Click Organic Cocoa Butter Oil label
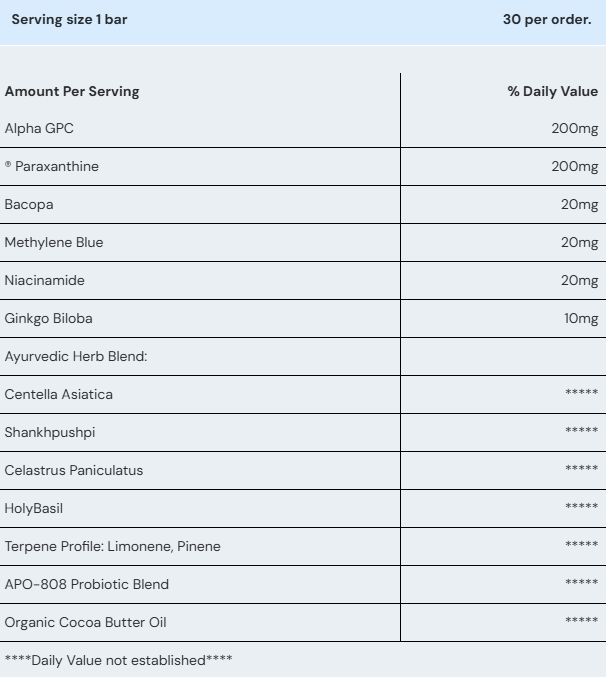 tap(85, 623)
